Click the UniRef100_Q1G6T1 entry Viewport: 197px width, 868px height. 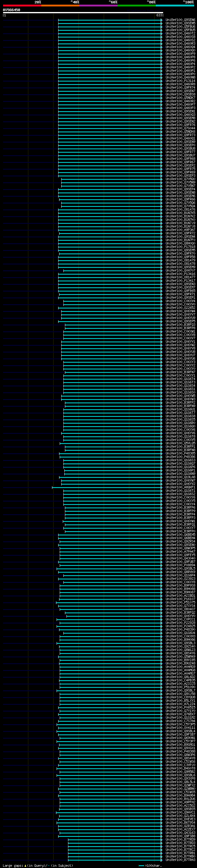coord(180,491)
